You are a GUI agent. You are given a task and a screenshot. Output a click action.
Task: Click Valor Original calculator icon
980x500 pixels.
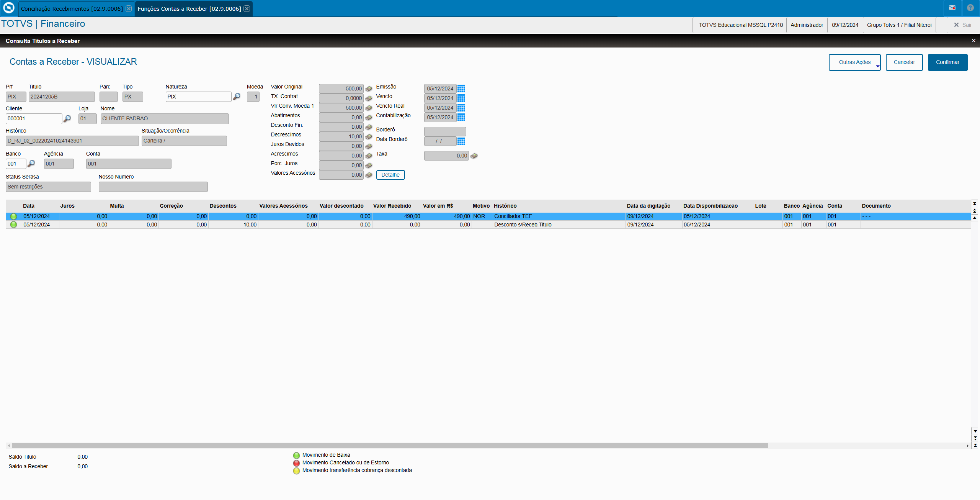(369, 89)
